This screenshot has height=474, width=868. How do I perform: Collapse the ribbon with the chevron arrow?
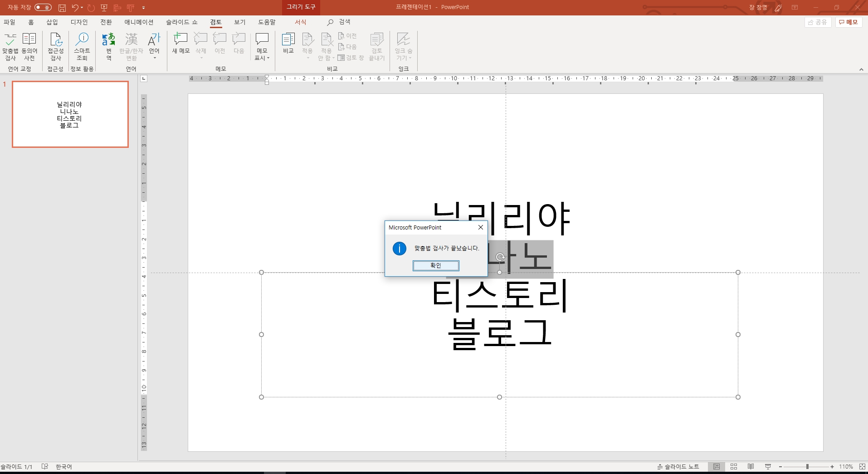[x=861, y=69]
